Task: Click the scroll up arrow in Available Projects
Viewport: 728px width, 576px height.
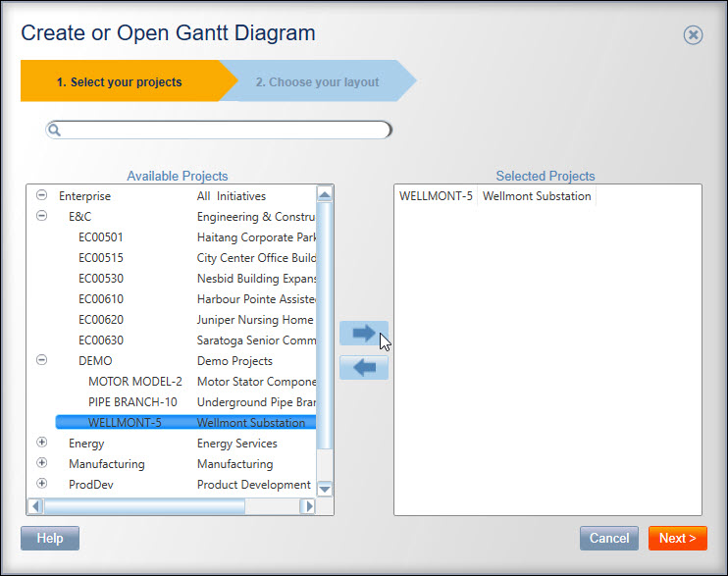Action: (x=325, y=194)
